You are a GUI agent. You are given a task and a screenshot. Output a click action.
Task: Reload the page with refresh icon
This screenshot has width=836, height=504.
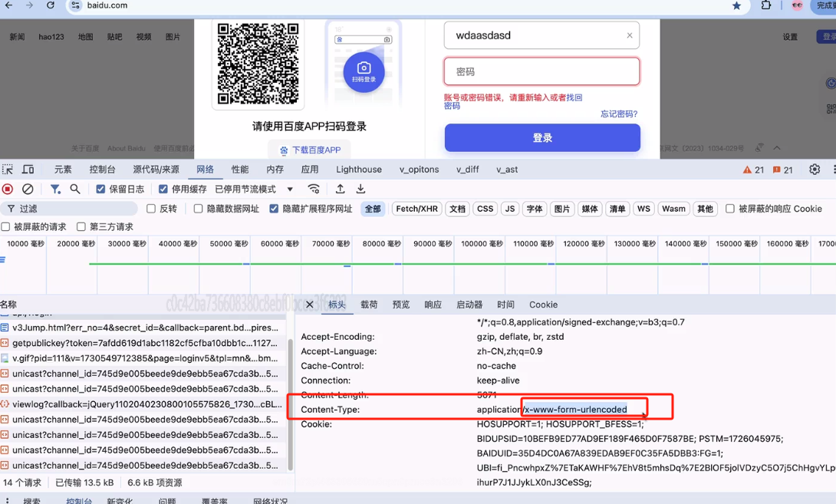point(50,5)
